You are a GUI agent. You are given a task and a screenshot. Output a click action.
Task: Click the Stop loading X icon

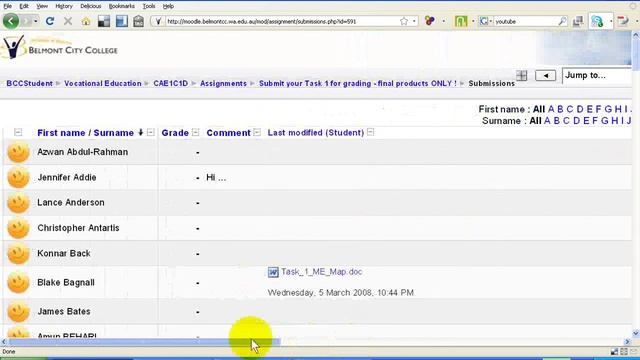(x=68, y=21)
